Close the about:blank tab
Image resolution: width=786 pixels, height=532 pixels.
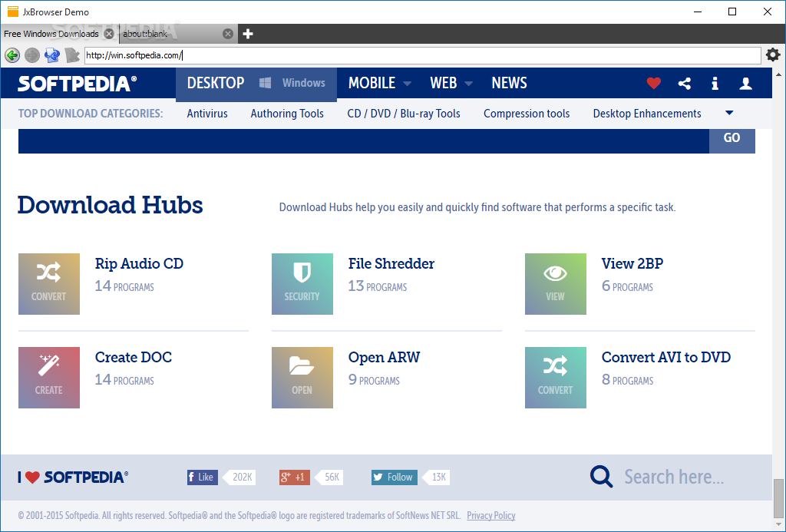[227, 34]
